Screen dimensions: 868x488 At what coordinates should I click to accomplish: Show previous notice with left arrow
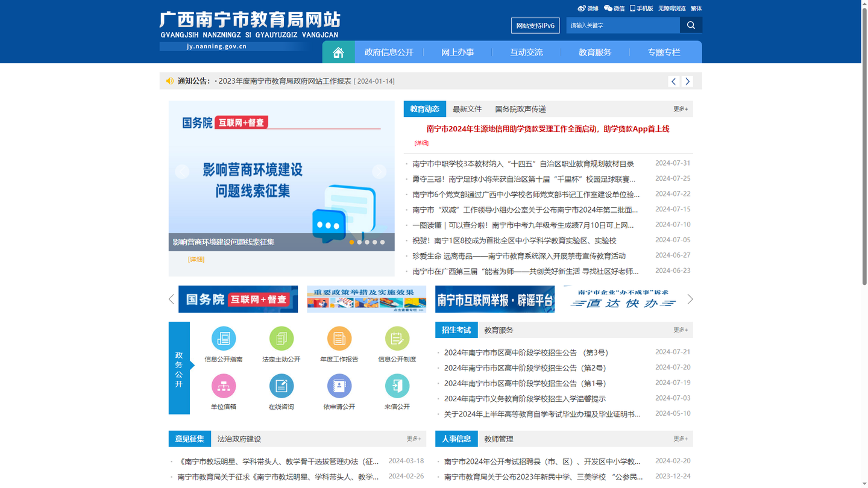674,81
